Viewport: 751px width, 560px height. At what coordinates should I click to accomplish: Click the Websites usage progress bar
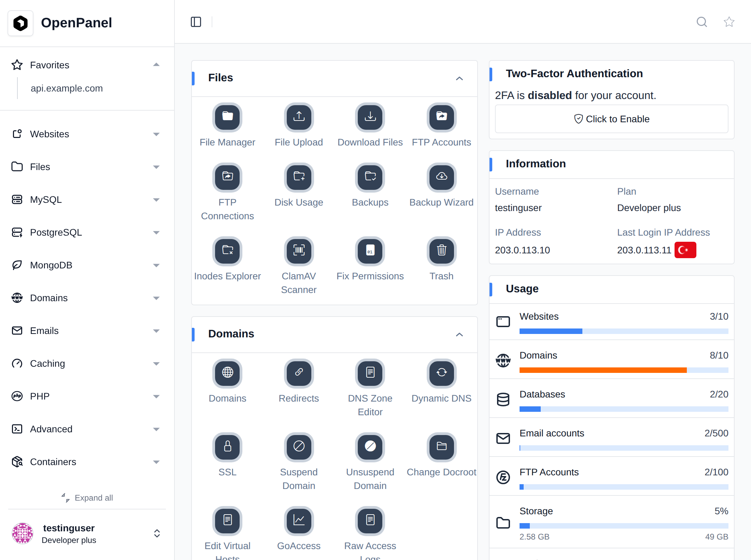(624, 331)
